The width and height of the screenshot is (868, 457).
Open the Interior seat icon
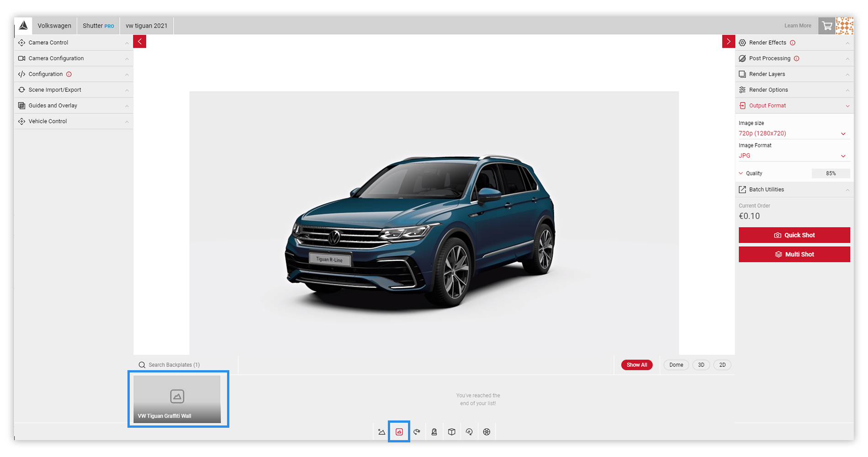(x=434, y=432)
